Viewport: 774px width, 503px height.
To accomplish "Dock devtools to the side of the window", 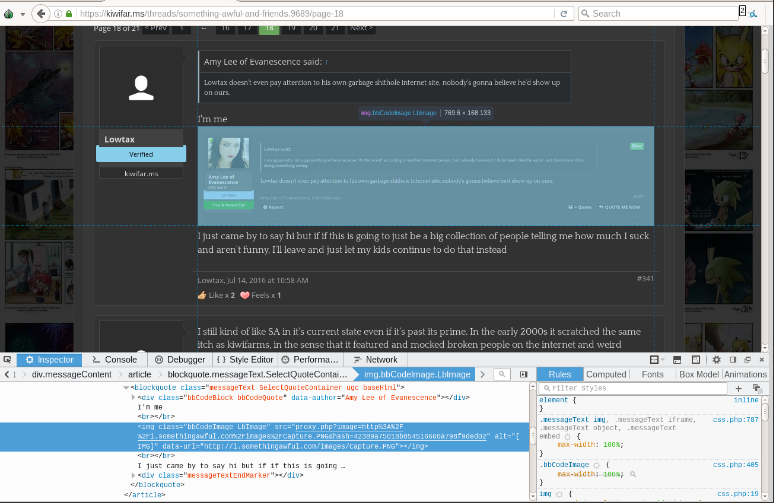I will click(733, 360).
